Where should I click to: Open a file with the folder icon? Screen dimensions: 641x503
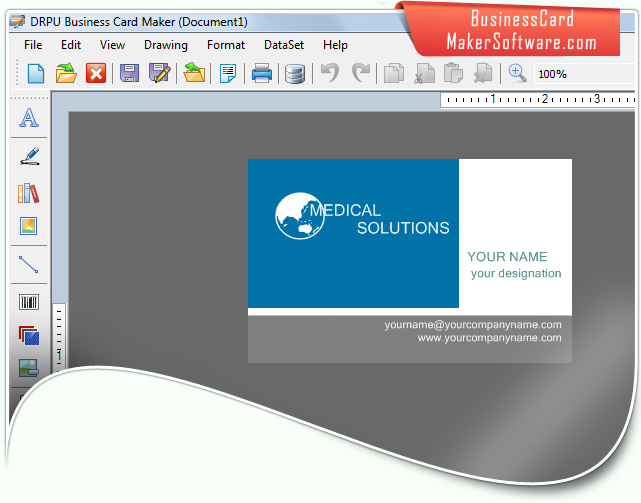(x=66, y=74)
